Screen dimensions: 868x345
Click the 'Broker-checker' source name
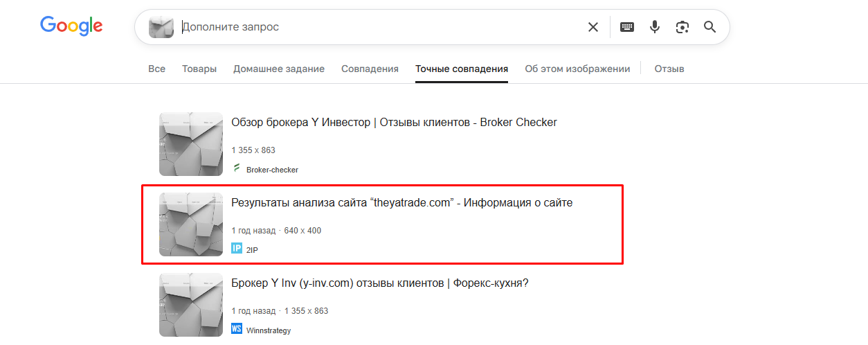pyautogui.click(x=272, y=169)
